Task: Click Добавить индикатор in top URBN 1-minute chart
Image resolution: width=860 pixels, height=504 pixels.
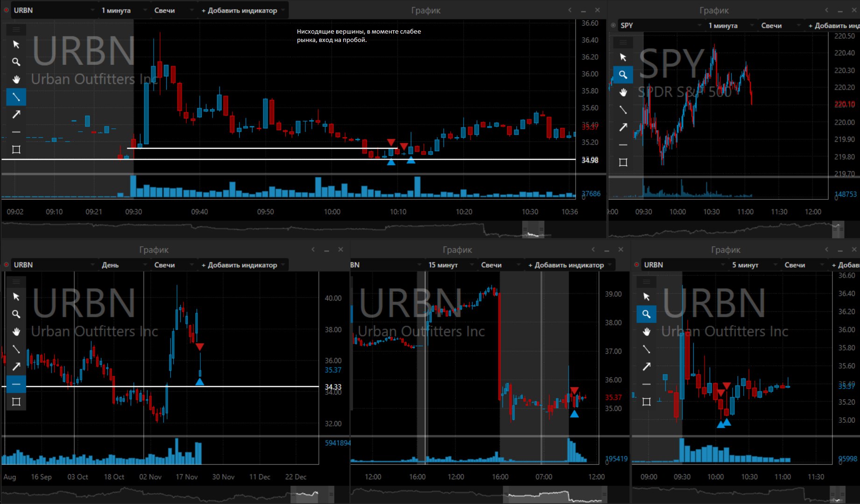Action: (x=242, y=10)
